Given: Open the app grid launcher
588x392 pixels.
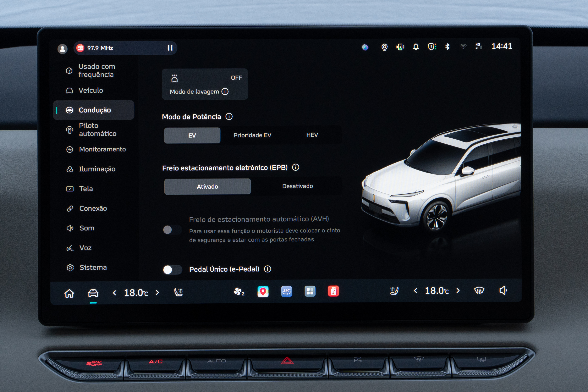Looking at the screenshot, I should coord(310,291).
